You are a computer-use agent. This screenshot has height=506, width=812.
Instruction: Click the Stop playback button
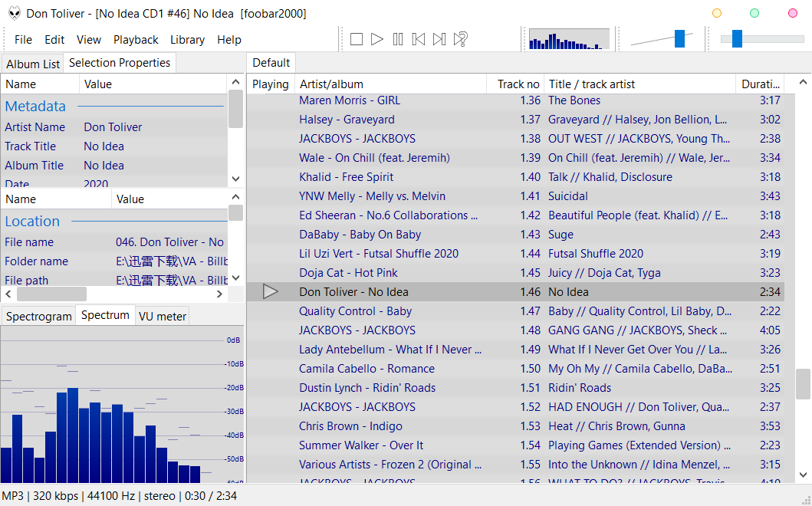(357, 39)
